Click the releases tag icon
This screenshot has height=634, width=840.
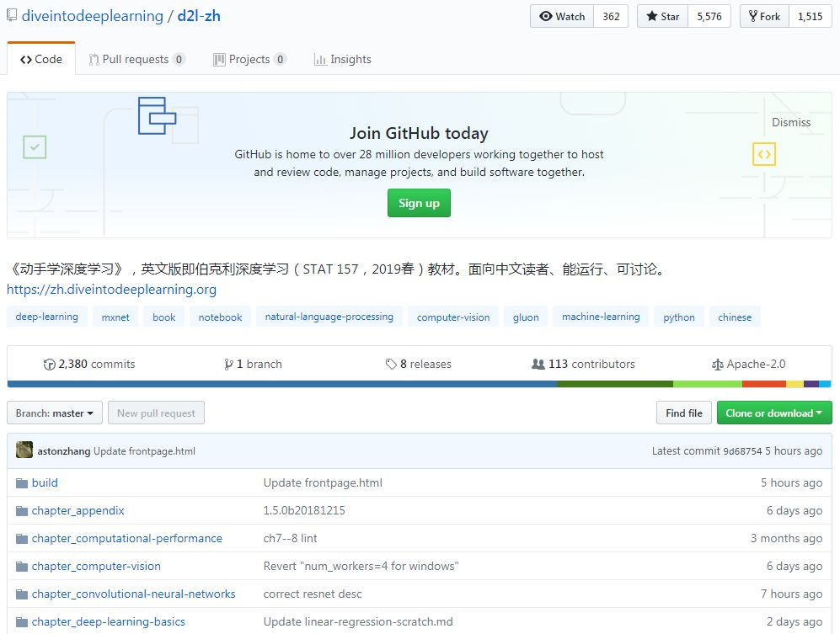(391, 365)
